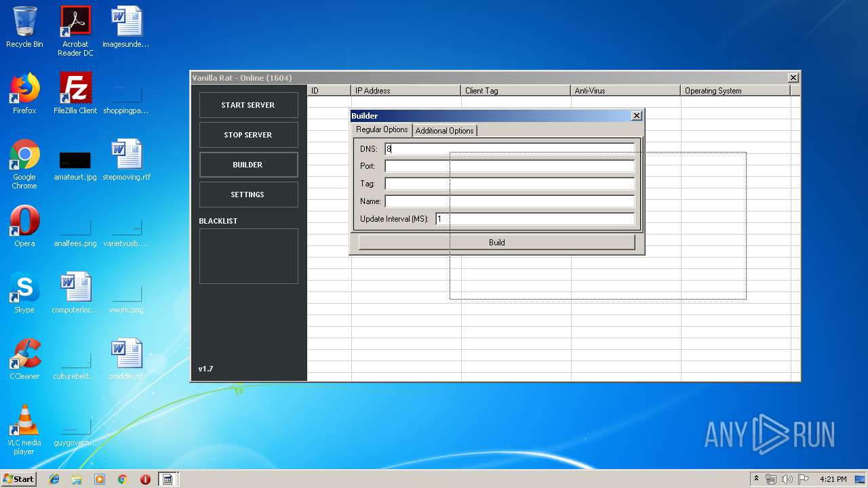
Task: Close the Builder dialog
Action: (636, 116)
